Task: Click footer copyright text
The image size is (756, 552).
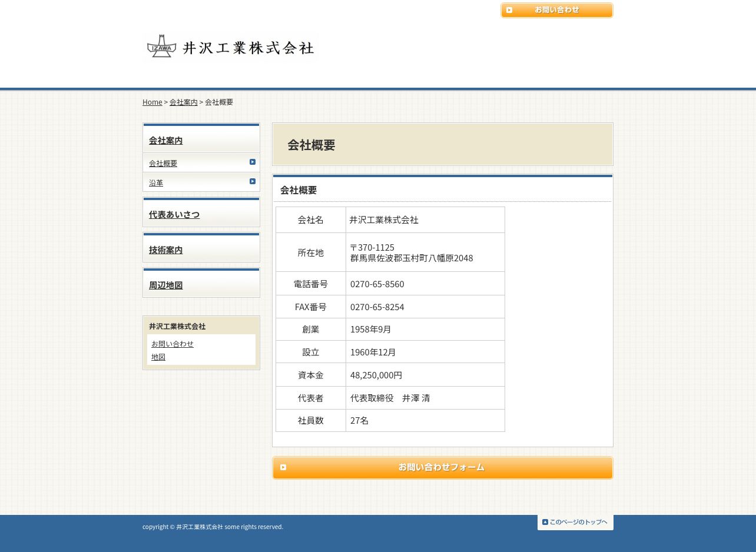Action: coord(213,527)
